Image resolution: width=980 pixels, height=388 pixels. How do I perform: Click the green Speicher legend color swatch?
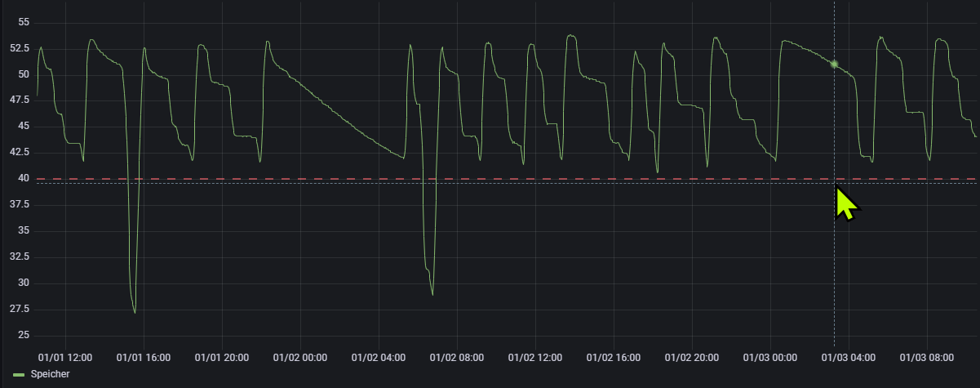pyautogui.click(x=19, y=374)
